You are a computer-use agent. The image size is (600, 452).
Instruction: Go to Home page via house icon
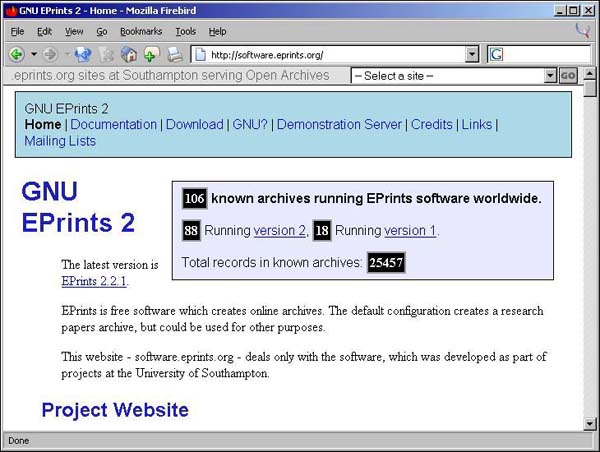click(x=129, y=55)
